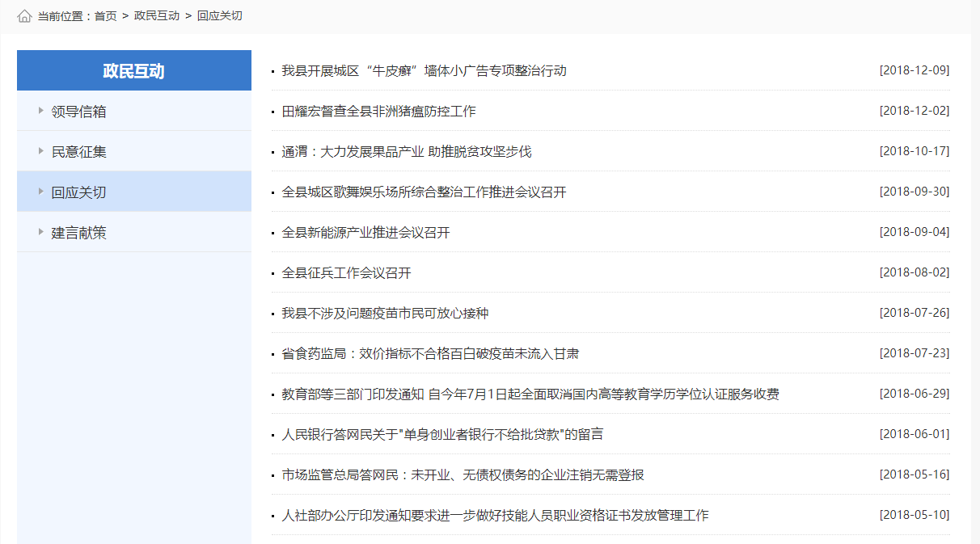Viewport: 980px width, 544px height.
Task: Click the arrow beside 建言献策
Action: tap(40, 232)
